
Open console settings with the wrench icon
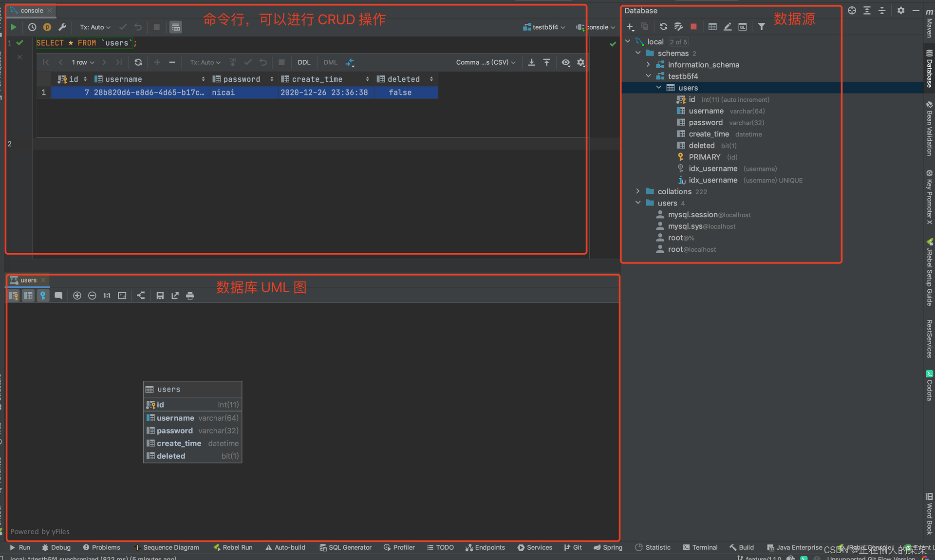(x=62, y=27)
